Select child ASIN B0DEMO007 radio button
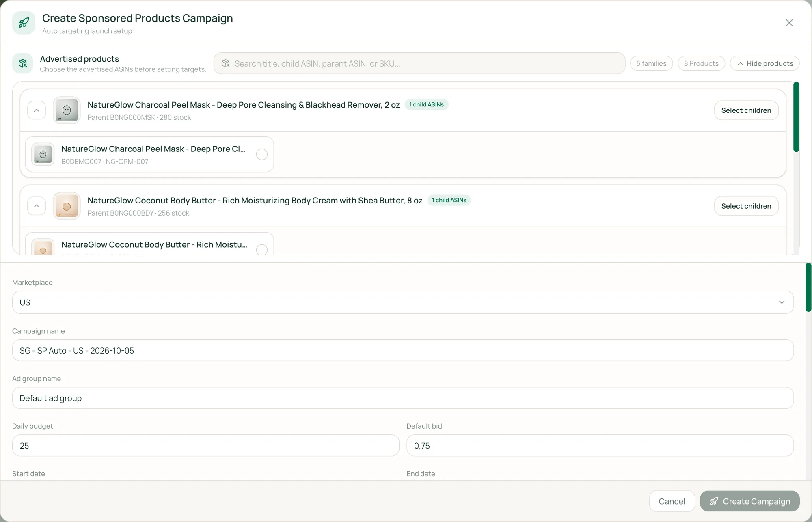 [x=262, y=154]
